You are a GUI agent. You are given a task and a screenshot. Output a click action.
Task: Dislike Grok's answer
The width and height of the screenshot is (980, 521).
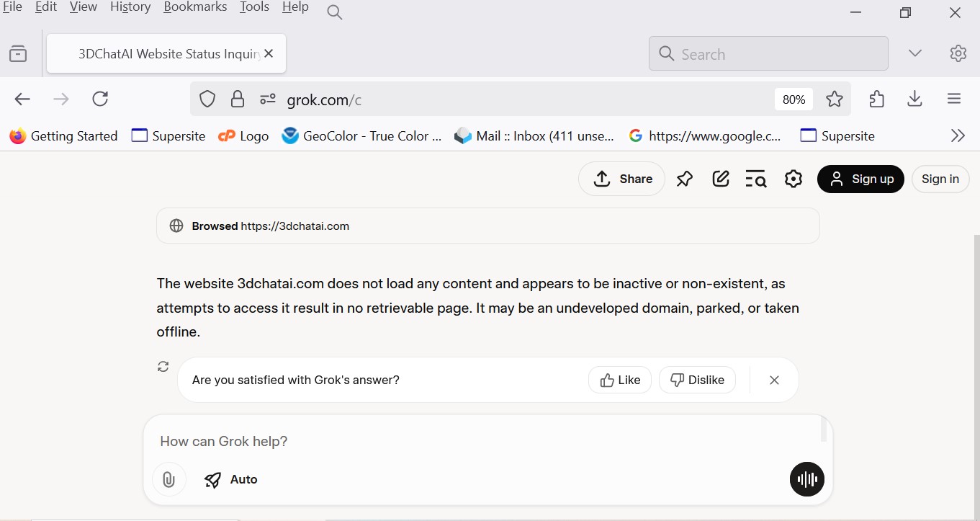tap(696, 380)
